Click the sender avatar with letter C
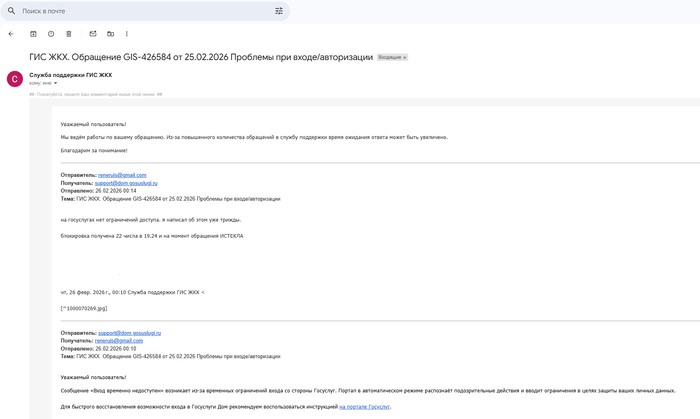 coord(14,78)
